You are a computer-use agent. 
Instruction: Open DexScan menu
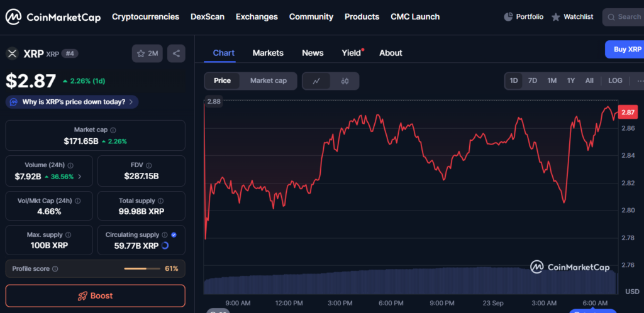click(x=208, y=17)
